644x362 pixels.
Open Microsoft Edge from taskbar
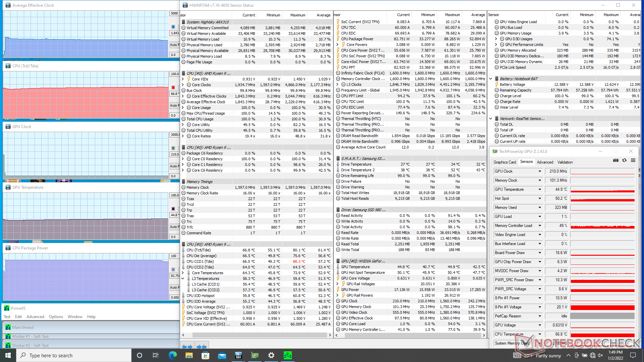pyautogui.click(x=173, y=355)
